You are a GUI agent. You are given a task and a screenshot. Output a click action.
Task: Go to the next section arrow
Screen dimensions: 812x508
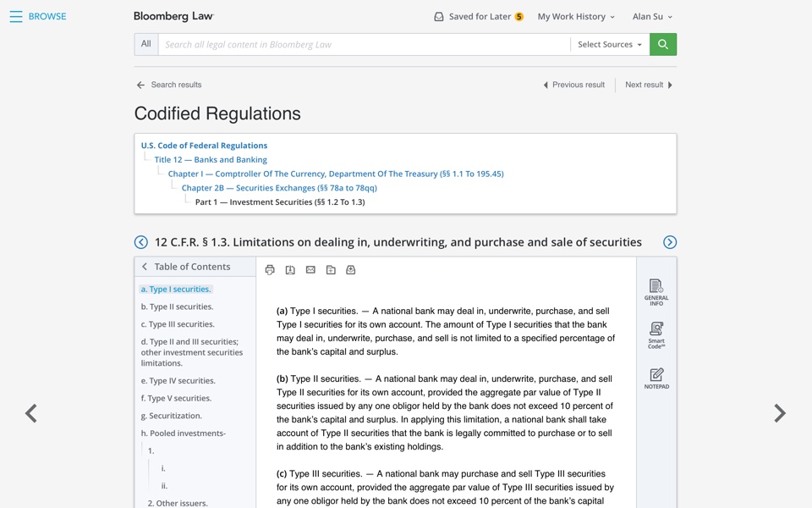tap(670, 242)
